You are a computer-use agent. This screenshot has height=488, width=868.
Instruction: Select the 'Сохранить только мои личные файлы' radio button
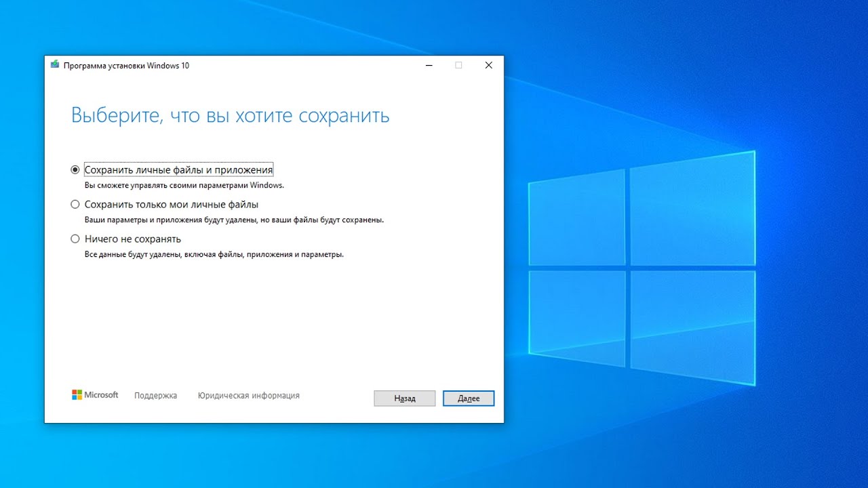pyautogui.click(x=75, y=204)
